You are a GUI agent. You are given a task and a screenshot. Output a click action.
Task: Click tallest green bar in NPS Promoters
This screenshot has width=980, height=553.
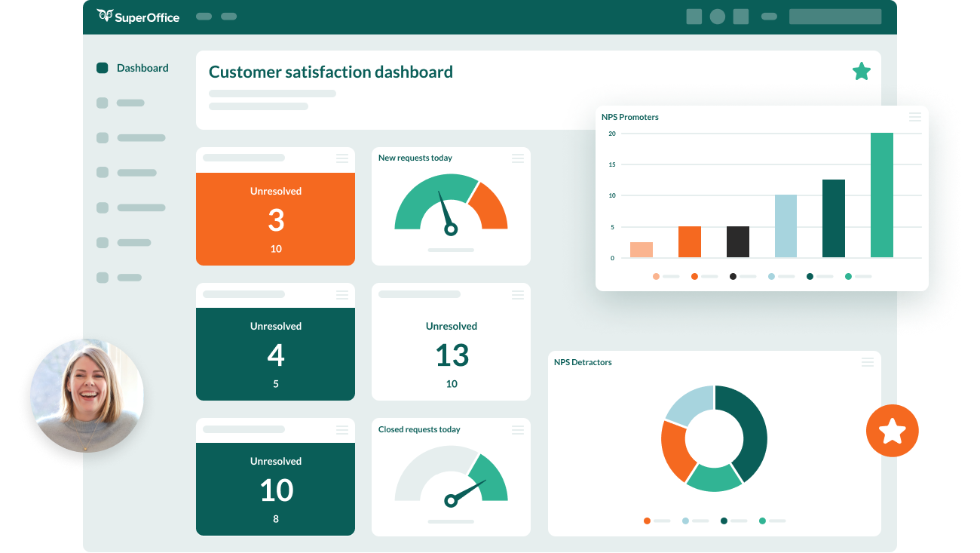[881, 195]
